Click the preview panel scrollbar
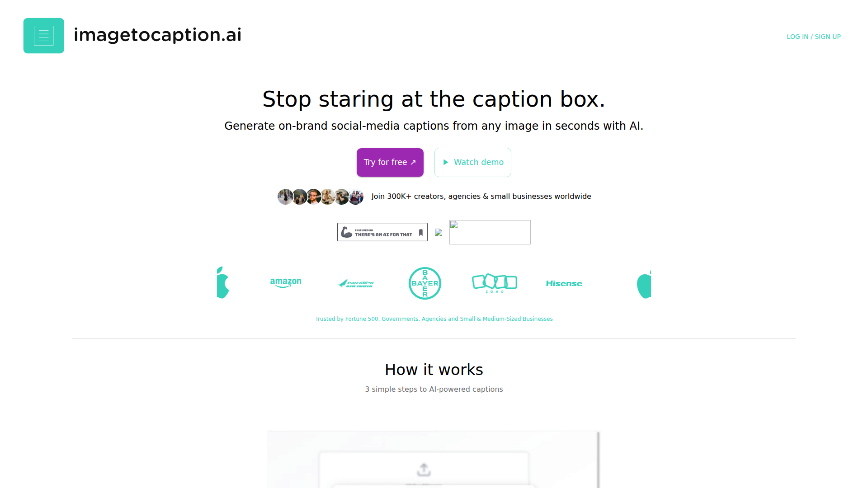 click(x=599, y=460)
